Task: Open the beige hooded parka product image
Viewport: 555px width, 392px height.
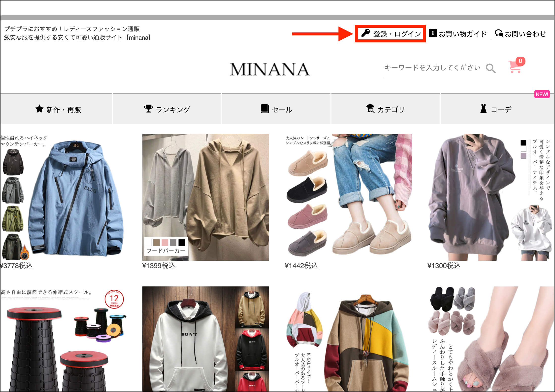Action: (206, 197)
